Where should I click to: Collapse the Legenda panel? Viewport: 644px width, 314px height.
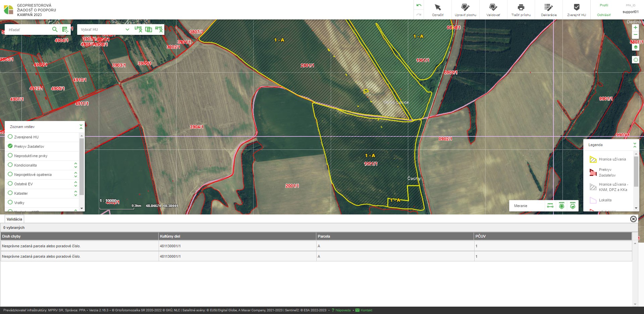click(x=635, y=145)
